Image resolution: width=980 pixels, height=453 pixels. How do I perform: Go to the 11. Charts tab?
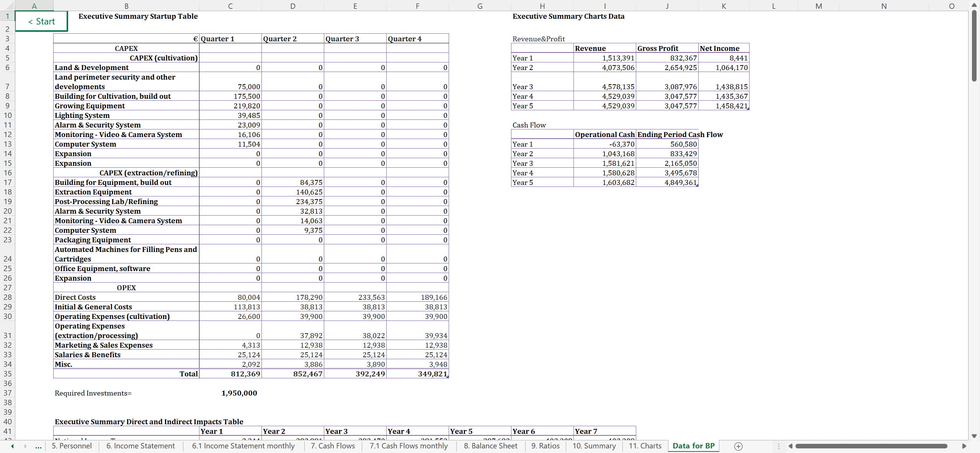point(645,446)
